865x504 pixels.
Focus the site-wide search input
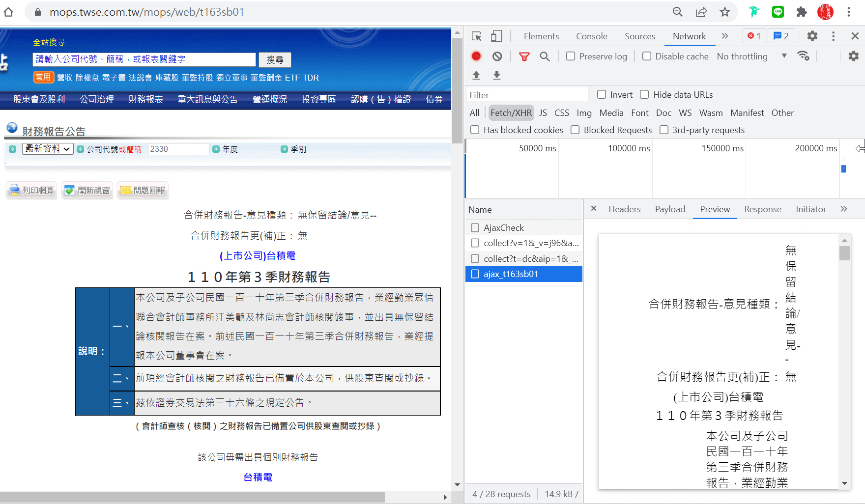click(x=144, y=59)
